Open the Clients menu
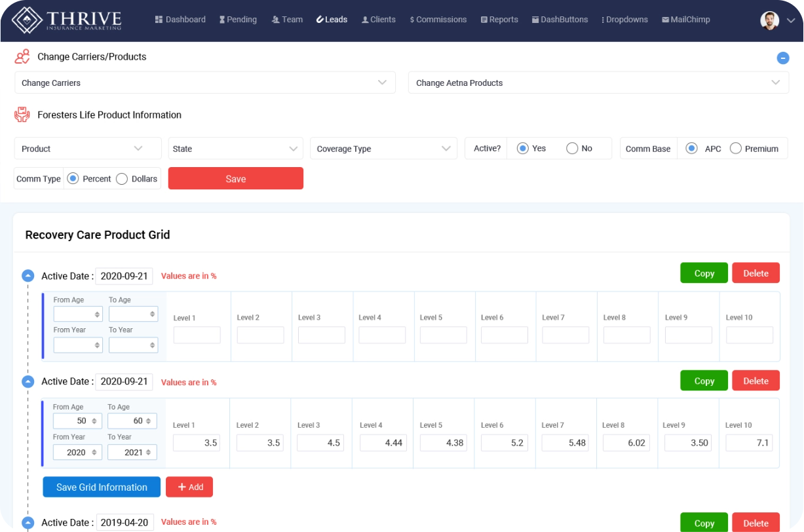Image resolution: width=804 pixels, height=532 pixels. point(379,20)
